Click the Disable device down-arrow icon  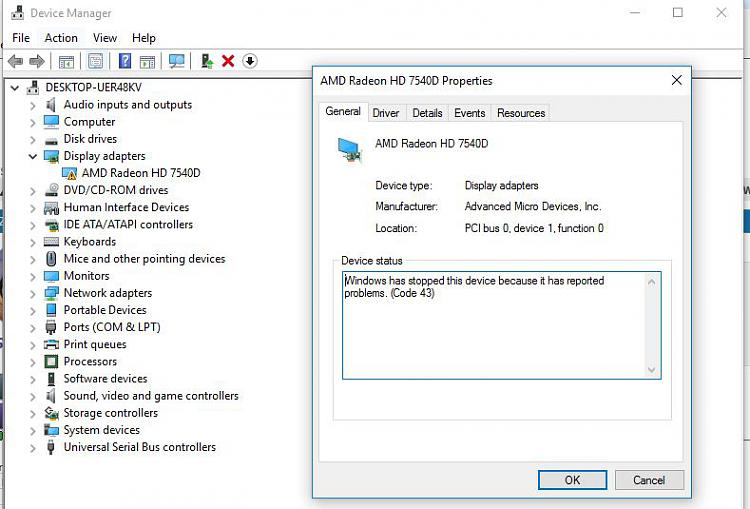250,61
